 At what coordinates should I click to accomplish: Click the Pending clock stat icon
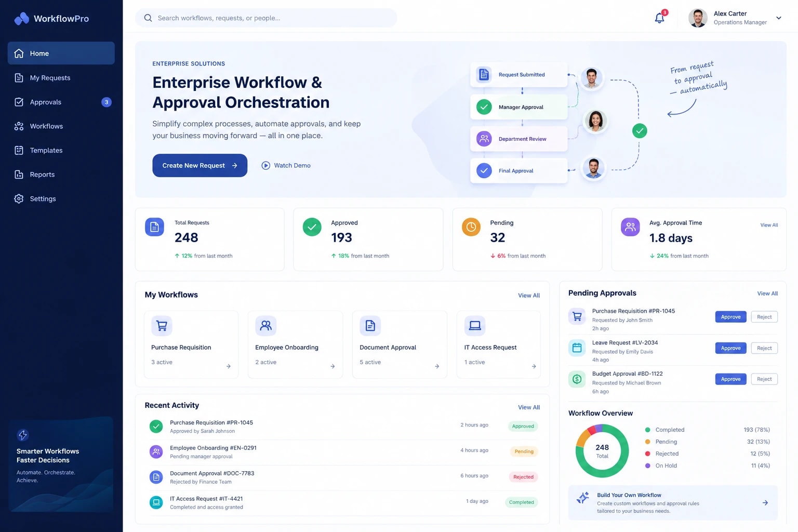click(x=471, y=227)
